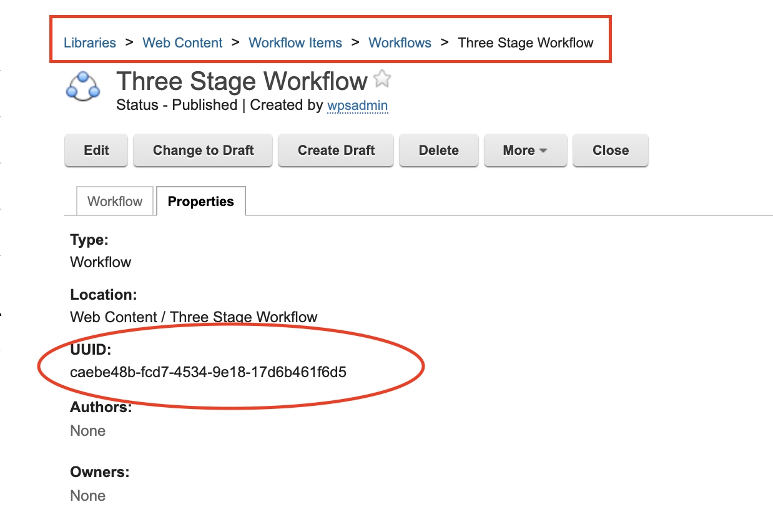Mark workflow as favorite with star

click(x=382, y=79)
